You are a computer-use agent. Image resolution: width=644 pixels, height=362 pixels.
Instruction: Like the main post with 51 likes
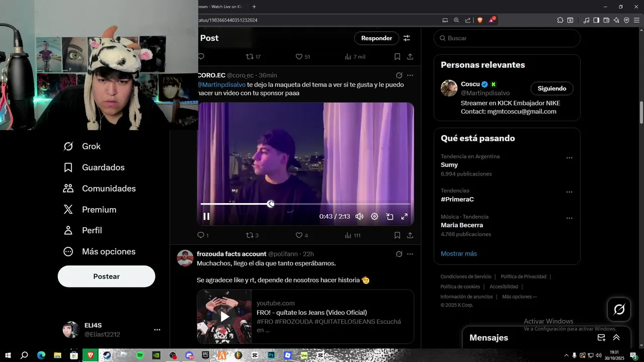tap(302, 57)
